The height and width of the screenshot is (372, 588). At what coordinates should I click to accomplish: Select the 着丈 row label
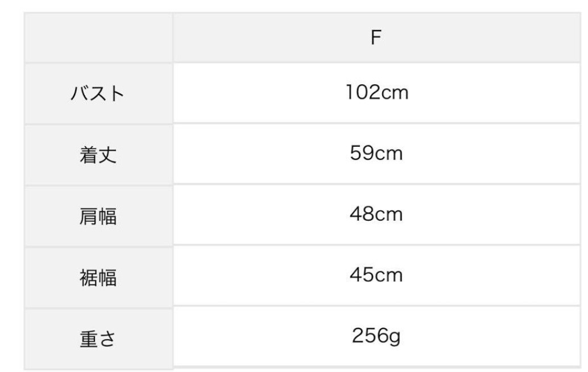coord(98,155)
